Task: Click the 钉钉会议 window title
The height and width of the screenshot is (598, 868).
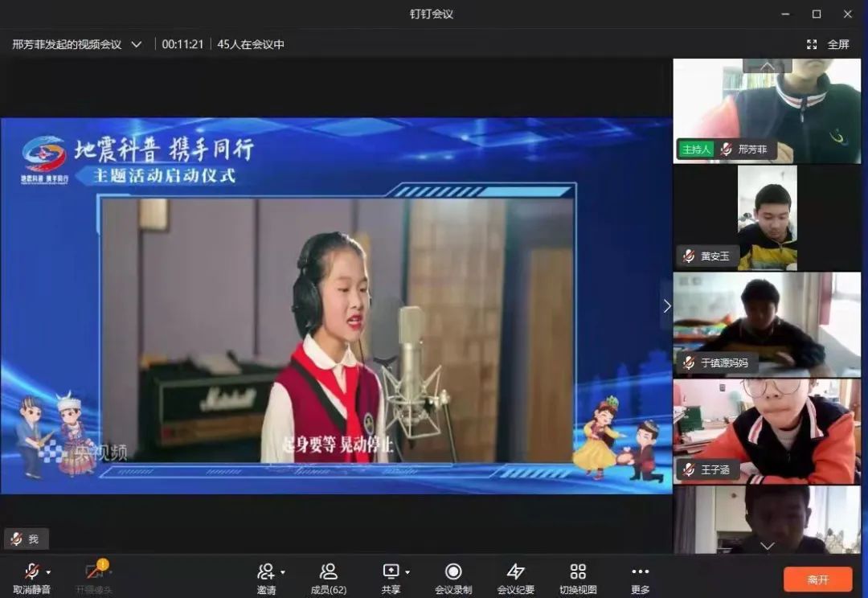Action: point(432,14)
